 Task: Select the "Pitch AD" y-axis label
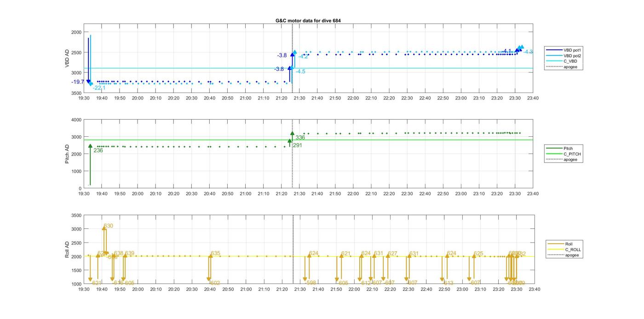[68, 154]
